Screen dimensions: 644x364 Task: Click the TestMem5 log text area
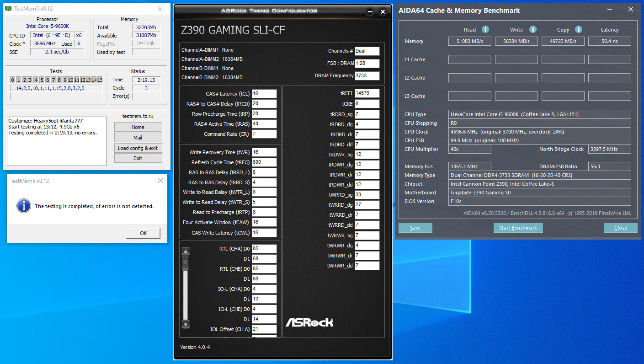pyautogui.click(x=57, y=141)
